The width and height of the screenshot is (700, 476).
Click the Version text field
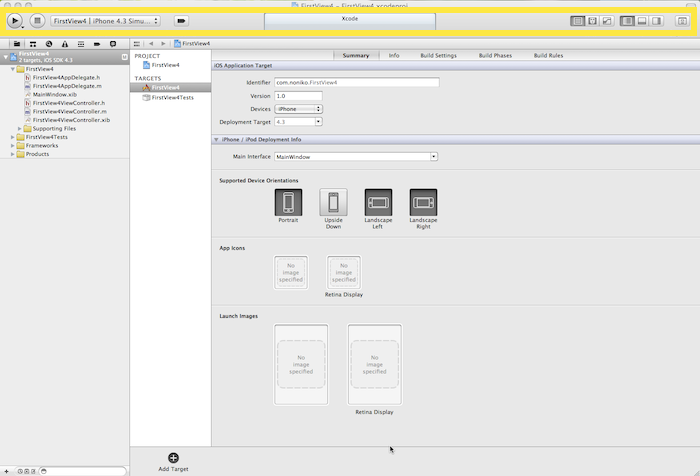click(298, 96)
